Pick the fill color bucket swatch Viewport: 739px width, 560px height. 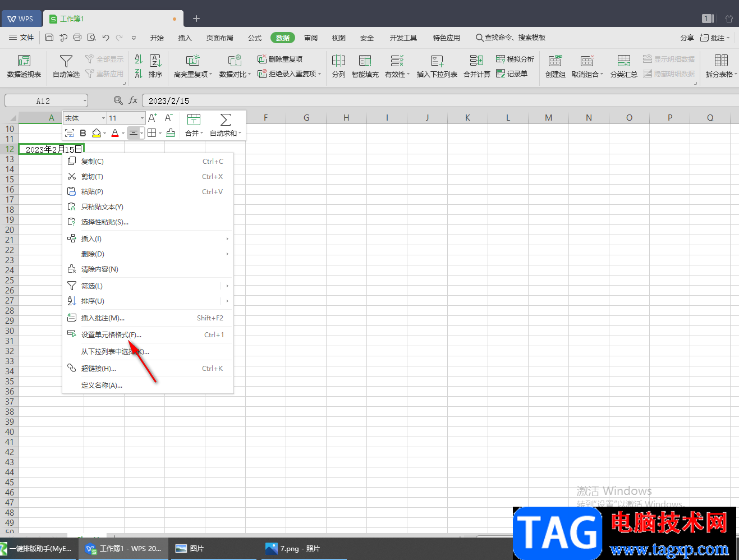pyautogui.click(x=96, y=133)
